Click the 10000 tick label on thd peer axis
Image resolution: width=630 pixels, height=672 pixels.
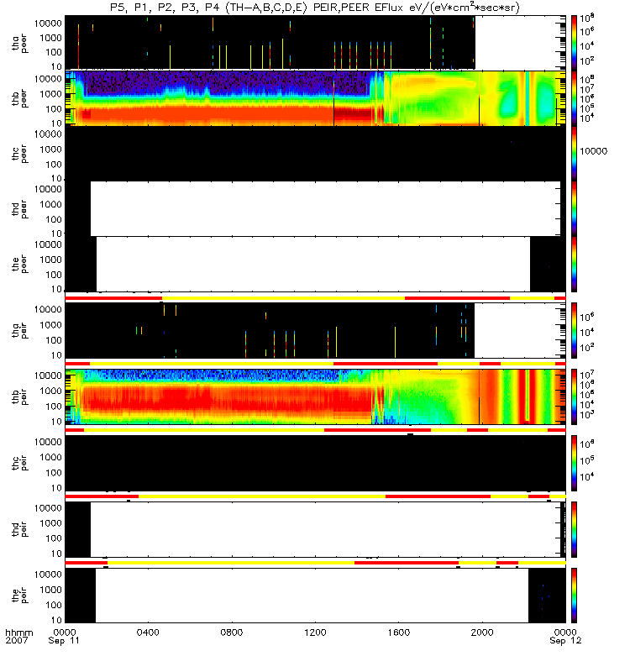[x=48, y=189]
